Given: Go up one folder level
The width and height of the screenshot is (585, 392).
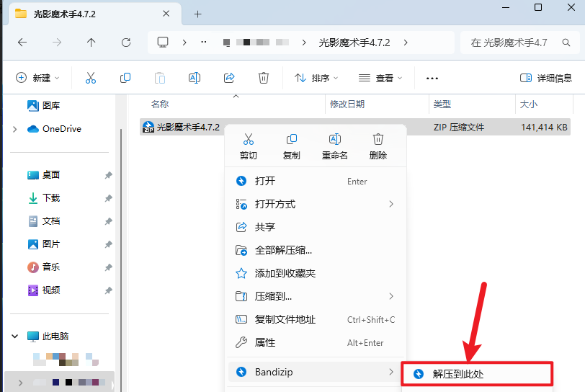Looking at the screenshot, I should [x=91, y=43].
